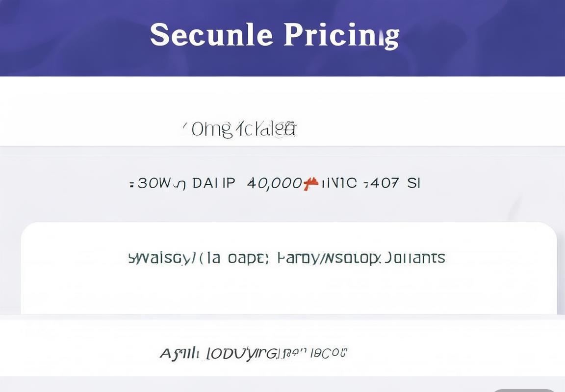Viewport: 565px width, 392px height.
Task: Click the "SI" text at row end
Action: coord(414,184)
